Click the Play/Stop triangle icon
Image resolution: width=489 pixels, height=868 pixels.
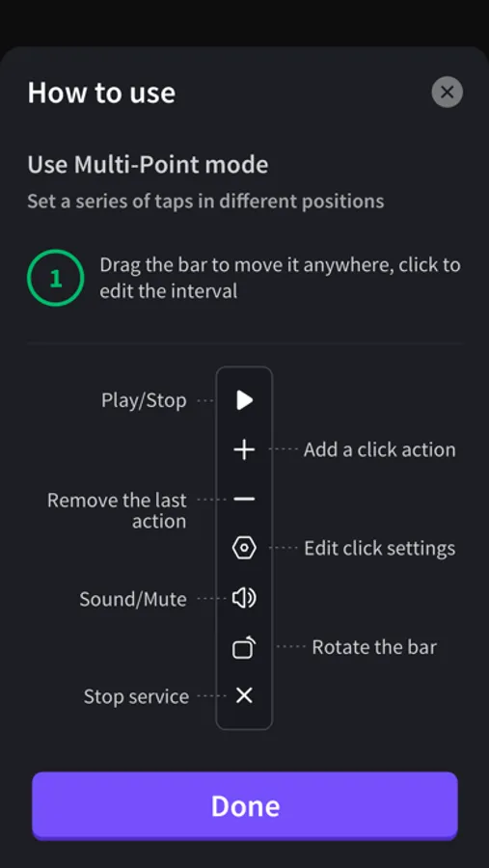point(244,399)
